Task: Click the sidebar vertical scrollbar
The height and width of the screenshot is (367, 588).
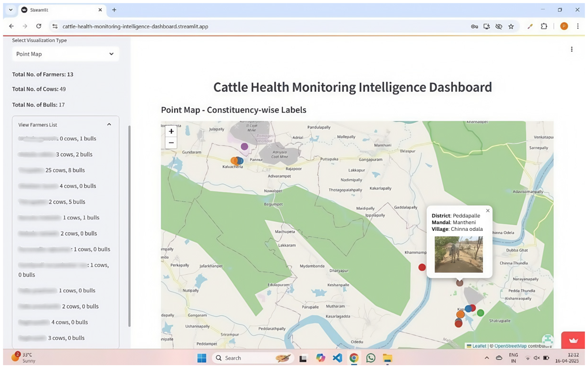Action: (x=129, y=226)
